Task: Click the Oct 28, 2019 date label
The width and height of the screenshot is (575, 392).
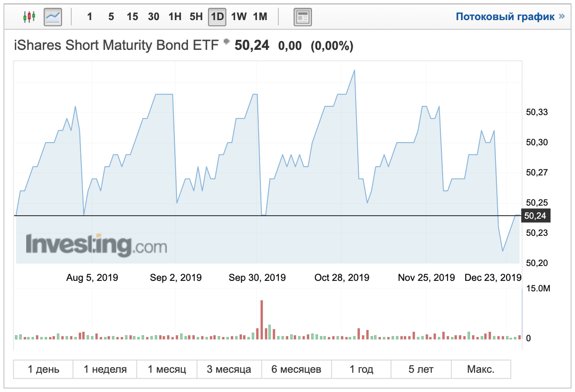Action: coord(342,277)
